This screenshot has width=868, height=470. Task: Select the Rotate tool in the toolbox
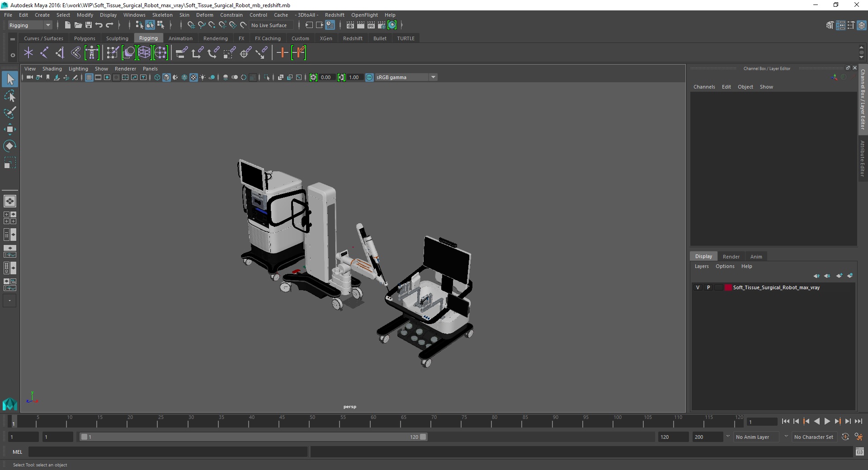coord(9,146)
